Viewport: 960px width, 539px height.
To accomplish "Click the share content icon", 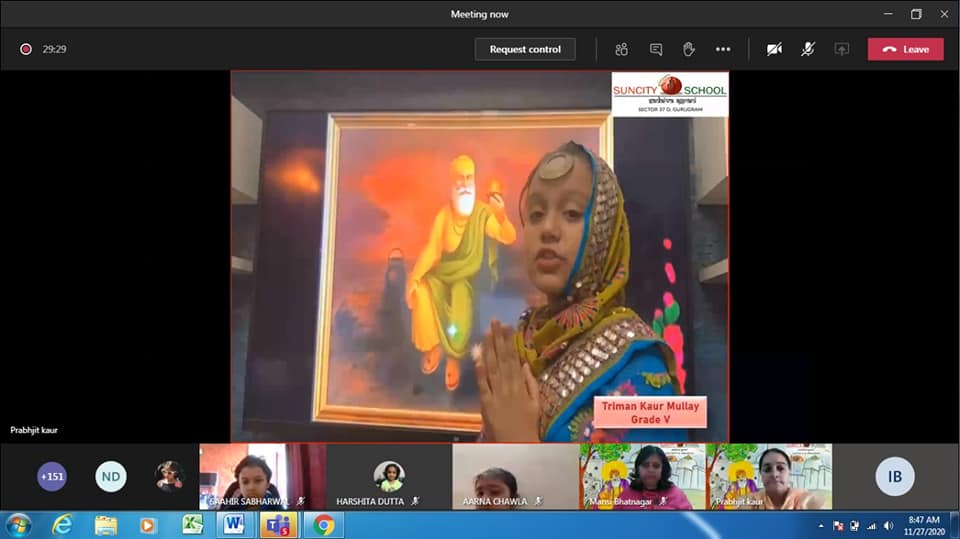I will tap(842, 49).
